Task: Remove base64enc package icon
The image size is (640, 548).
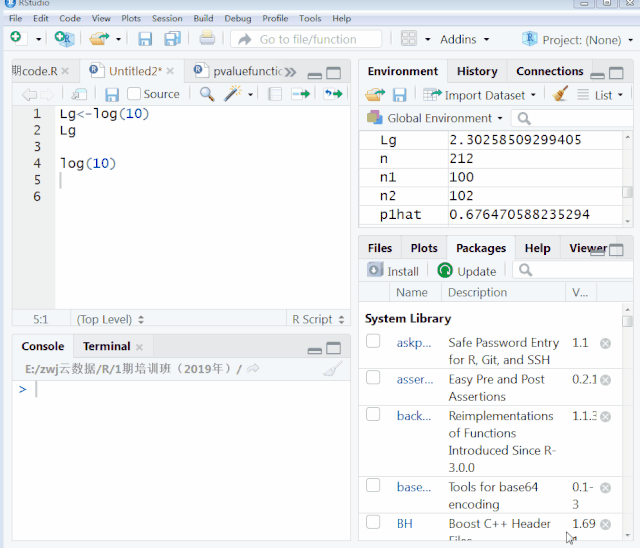Action: click(605, 488)
